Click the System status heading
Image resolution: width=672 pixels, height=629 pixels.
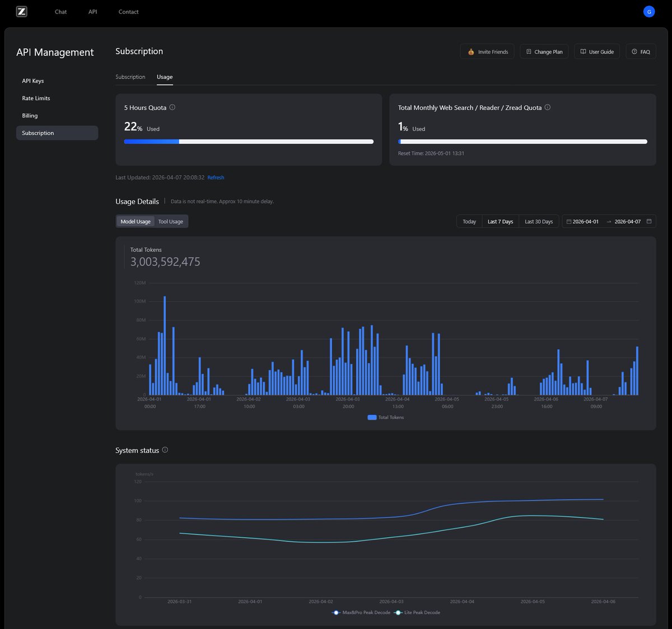tap(137, 450)
